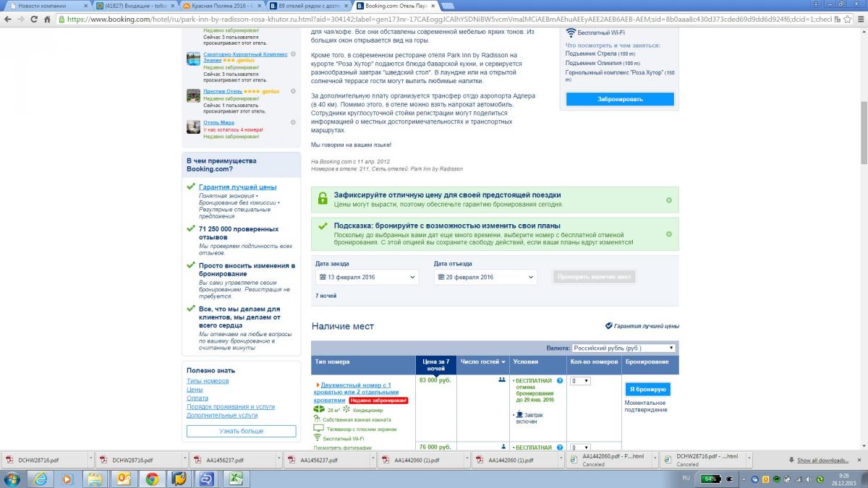Close the downloads bar
Image resolution: width=868 pixels, height=488 pixels.
coord(860,460)
